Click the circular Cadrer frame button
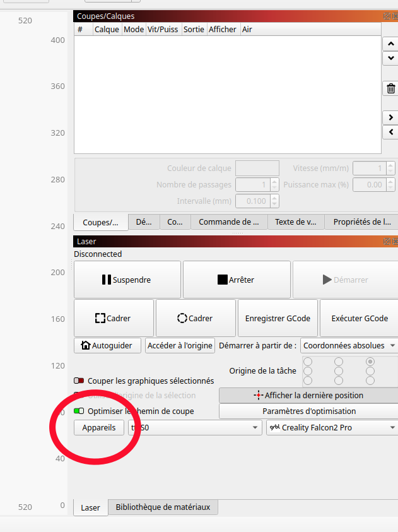Screen dimensions: 398x532 click(195, 318)
